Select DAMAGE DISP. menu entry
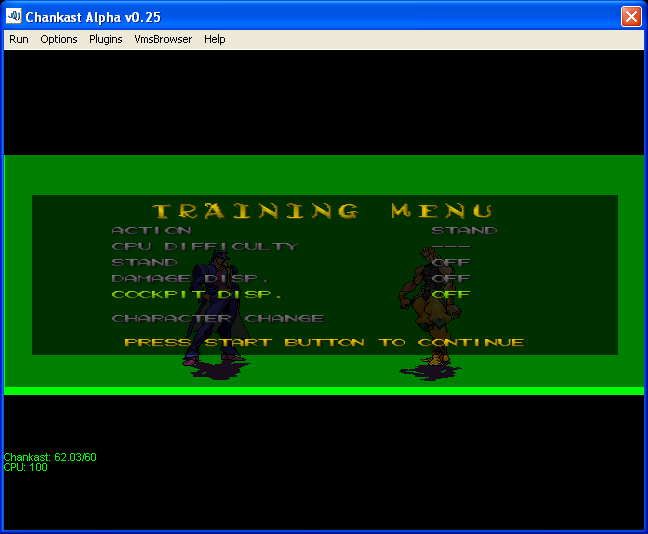Screen dimensions: 648x534 coord(190,279)
